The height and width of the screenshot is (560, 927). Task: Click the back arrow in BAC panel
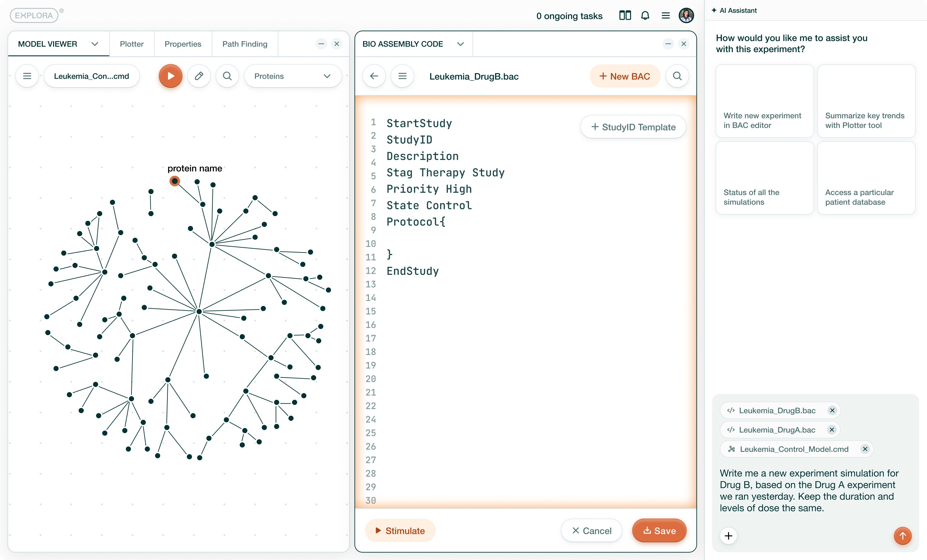tap(374, 76)
